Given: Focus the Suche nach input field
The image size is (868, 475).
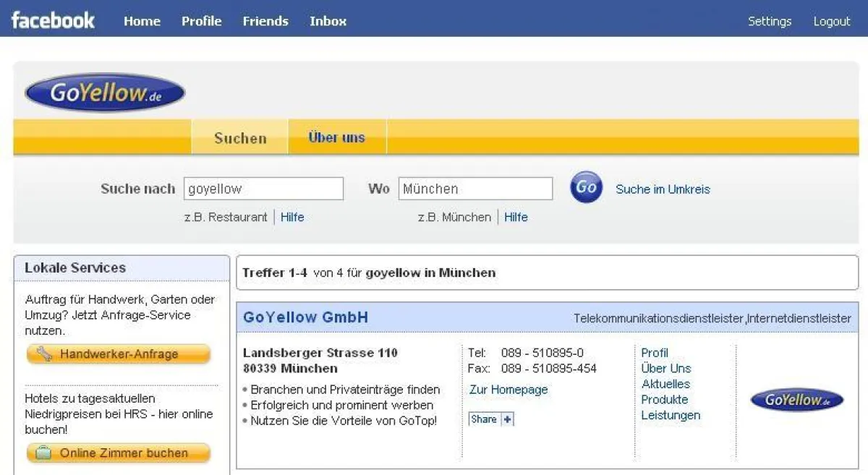Looking at the screenshot, I should [x=263, y=189].
